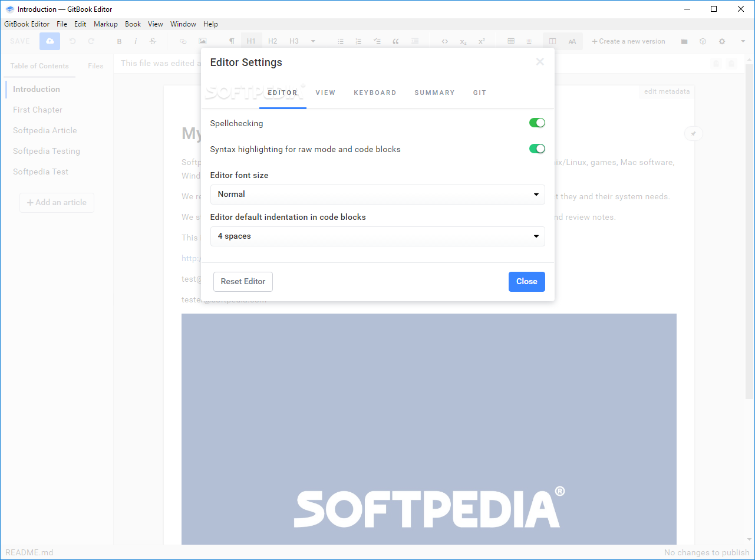Image resolution: width=755 pixels, height=560 pixels.
Task: Toggle Syntax highlighting for raw mode switch
Action: (537, 149)
